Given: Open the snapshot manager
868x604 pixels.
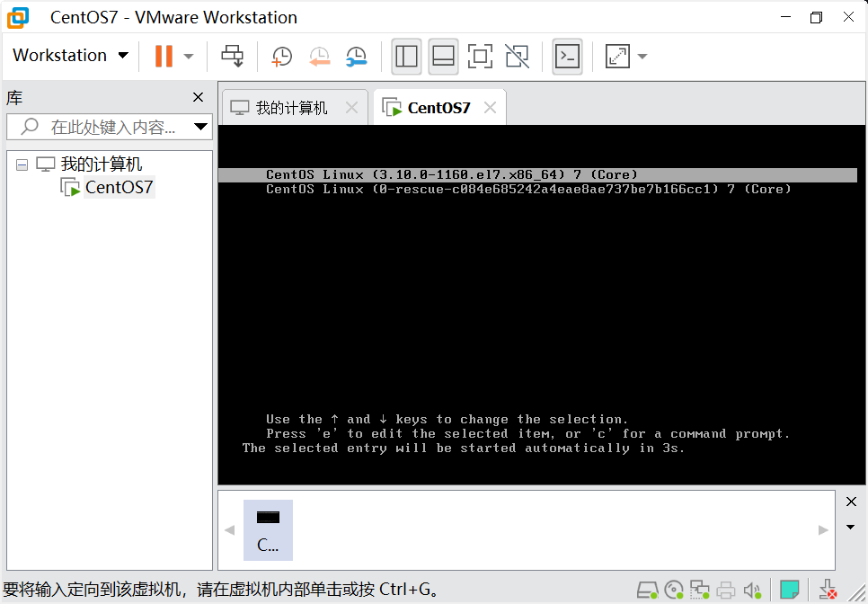Looking at the screenshot, I should pyautogui.click(x=356, y=57).
